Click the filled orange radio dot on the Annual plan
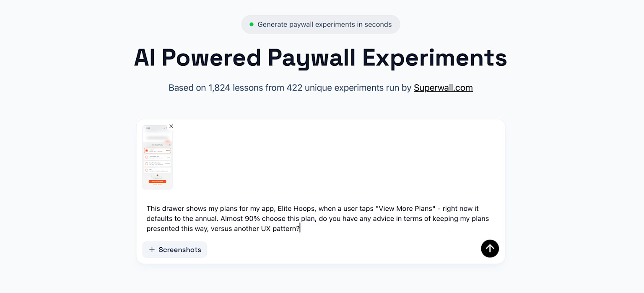The width and height of the screenshot is (644, 293). click(x=147, y=151)
